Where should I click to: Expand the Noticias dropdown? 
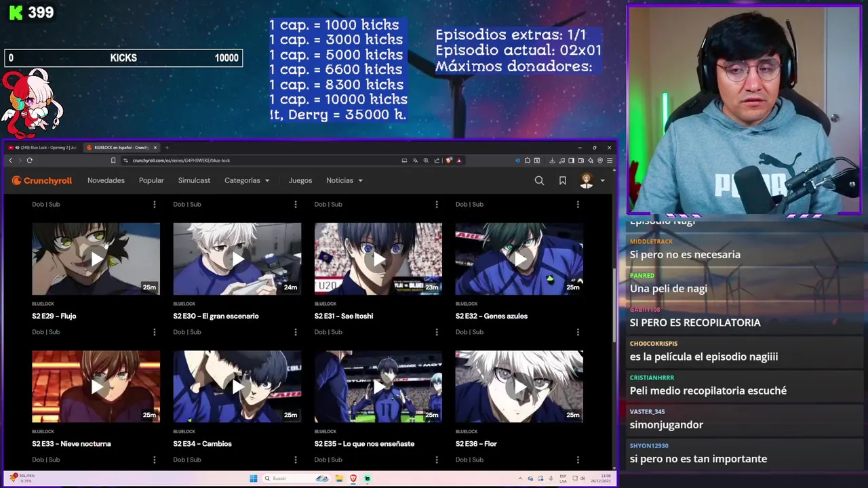click(344, 180)
